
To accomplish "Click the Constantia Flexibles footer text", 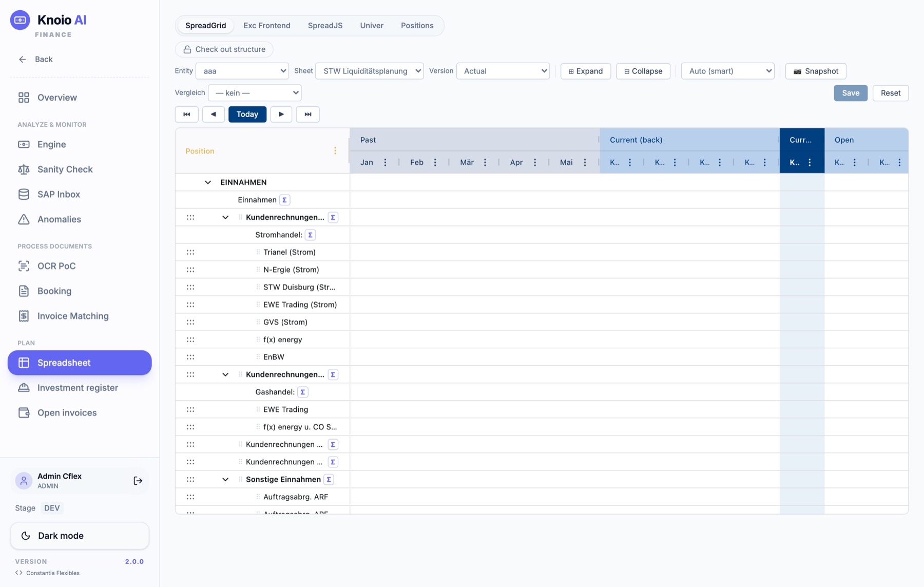I will pyautogui.click(x=53, y=573).
